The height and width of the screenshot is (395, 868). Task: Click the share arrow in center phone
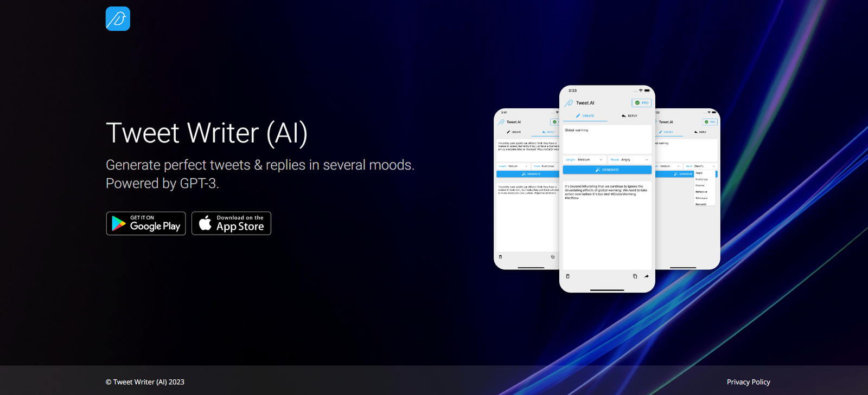pyautogui.click(x=647, y=276)
